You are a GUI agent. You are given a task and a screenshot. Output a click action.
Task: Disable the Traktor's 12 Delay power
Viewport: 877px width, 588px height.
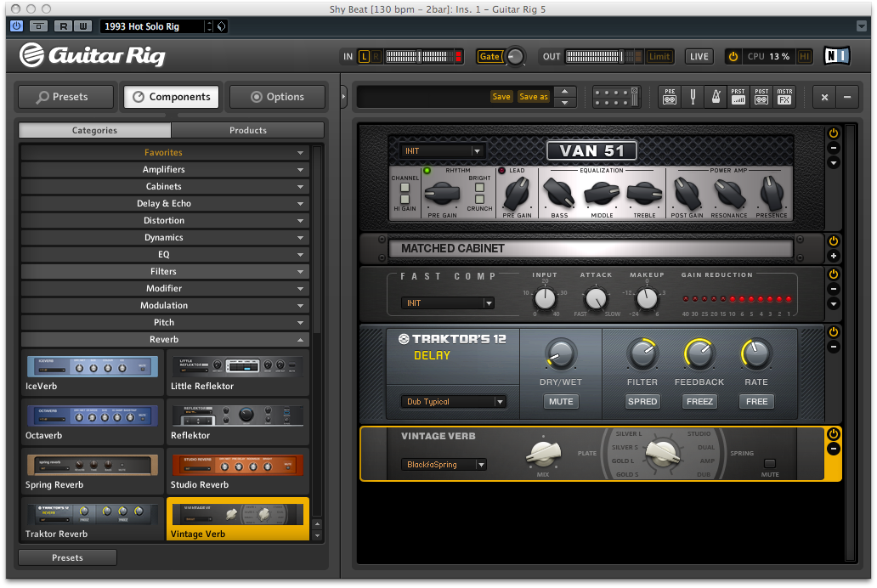coord(834,331)
